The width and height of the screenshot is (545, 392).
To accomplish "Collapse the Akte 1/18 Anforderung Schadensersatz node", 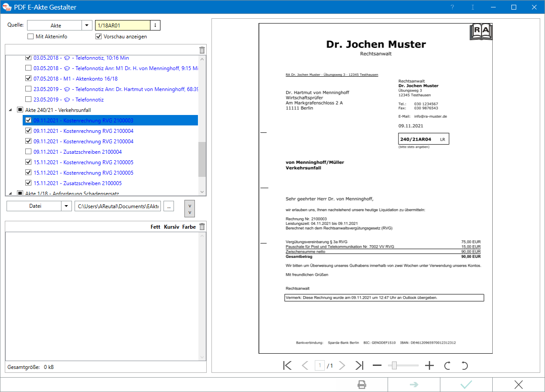I will click(x=10, y=193).
